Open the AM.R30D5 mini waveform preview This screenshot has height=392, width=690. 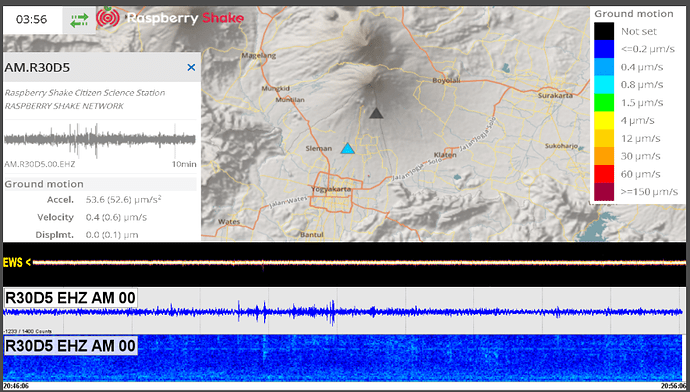100,139
